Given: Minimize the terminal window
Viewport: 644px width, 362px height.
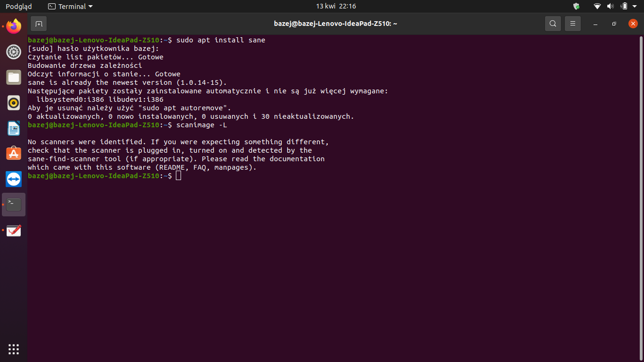Looking at the screenshot, I should pos(596,24).
